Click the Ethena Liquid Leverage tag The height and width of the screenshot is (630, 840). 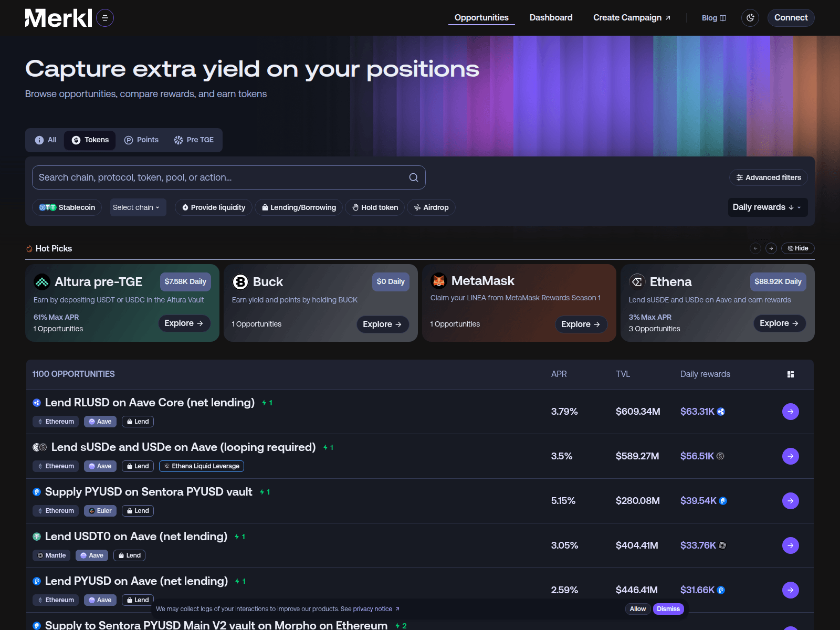[x=202, y=466]
